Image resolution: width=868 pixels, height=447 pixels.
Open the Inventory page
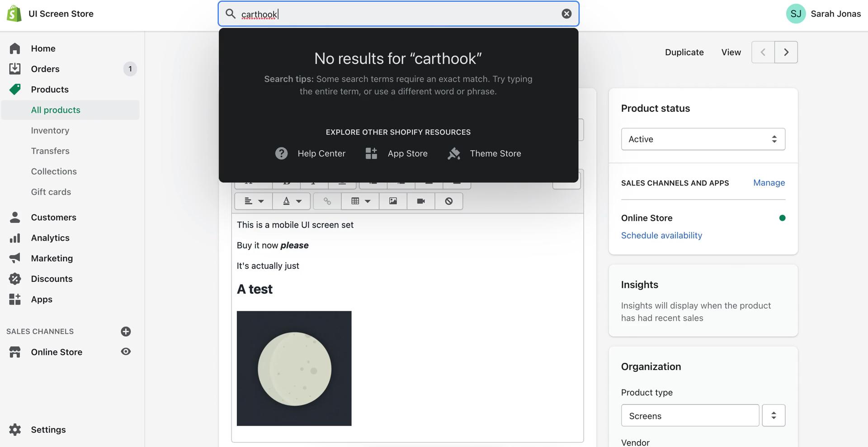pyautogui.click(x=50, y=130)
